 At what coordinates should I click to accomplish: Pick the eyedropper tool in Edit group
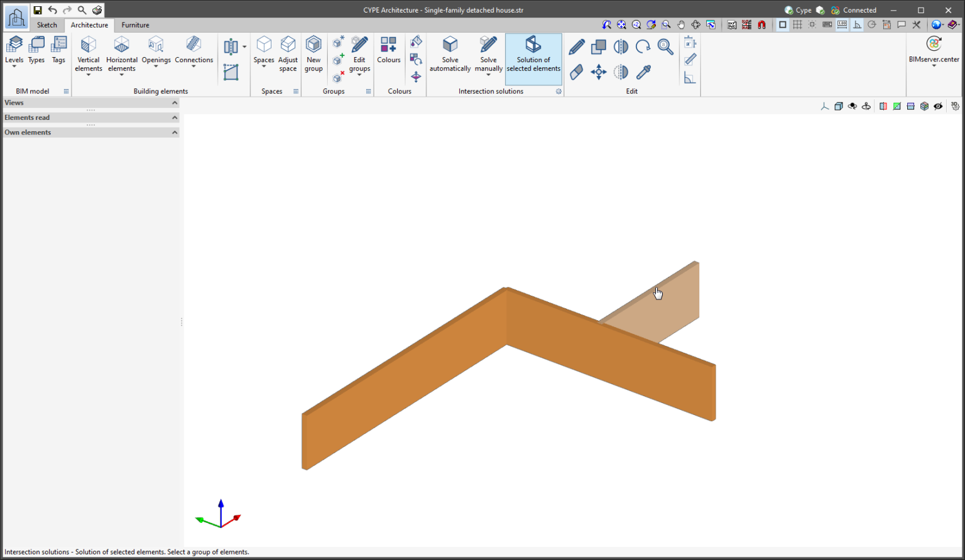pyautogui.click(x=643, y=72)
